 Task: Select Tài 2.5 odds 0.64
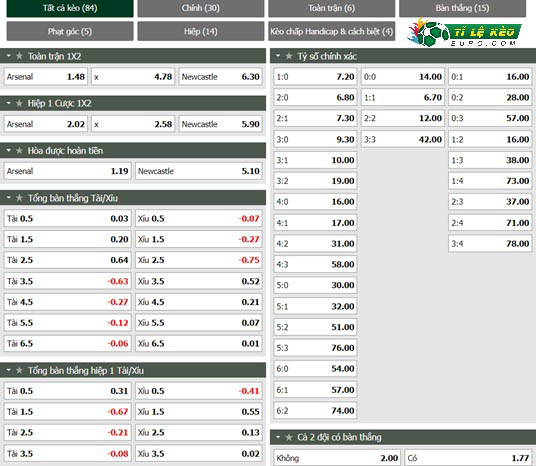coord(67,260)
